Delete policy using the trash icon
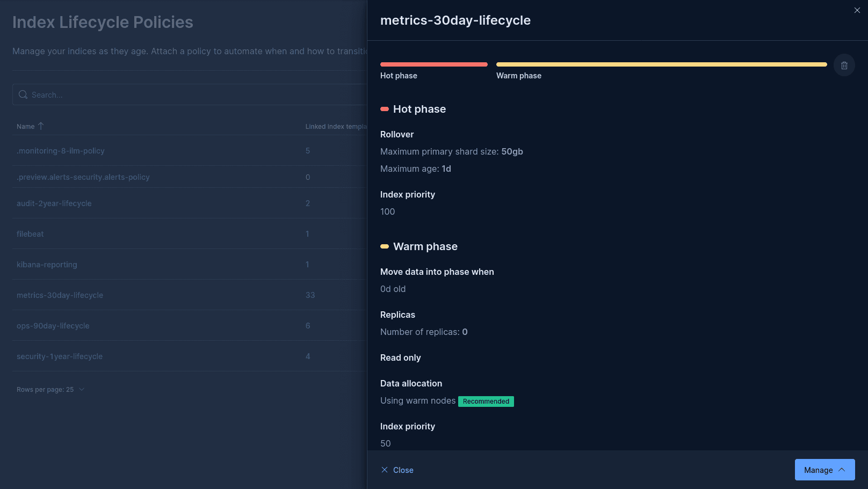 [x=844, y=65]
